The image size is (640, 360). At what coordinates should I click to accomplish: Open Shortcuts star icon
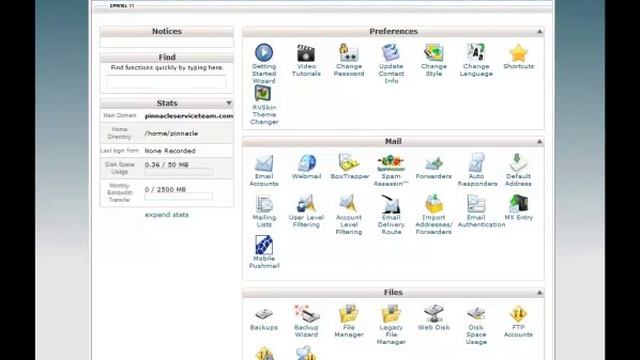(518, 53)
